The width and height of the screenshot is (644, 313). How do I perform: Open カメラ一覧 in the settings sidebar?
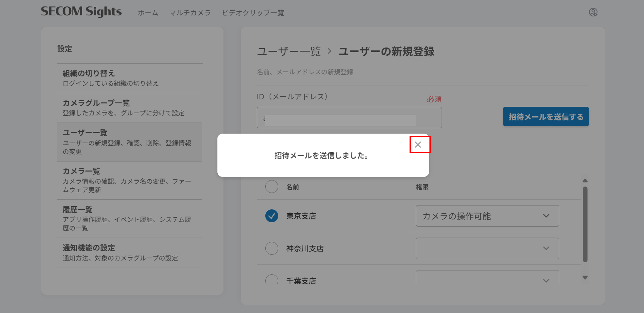129,180
